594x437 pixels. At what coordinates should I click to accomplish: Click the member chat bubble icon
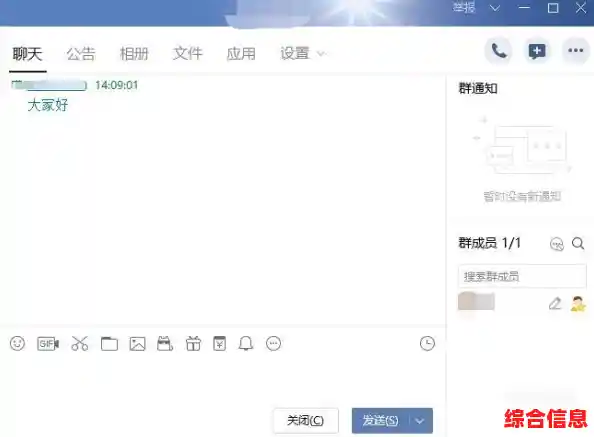pos(556,243)
